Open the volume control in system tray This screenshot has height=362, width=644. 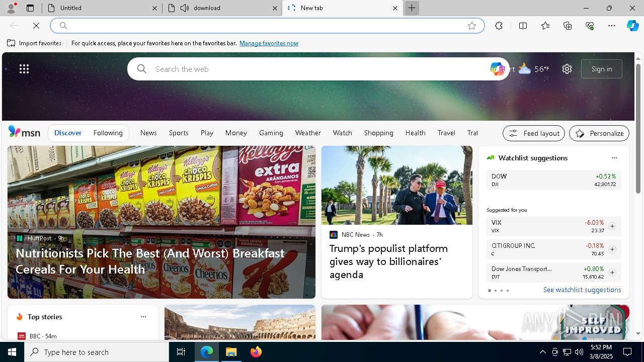(579, 352)
